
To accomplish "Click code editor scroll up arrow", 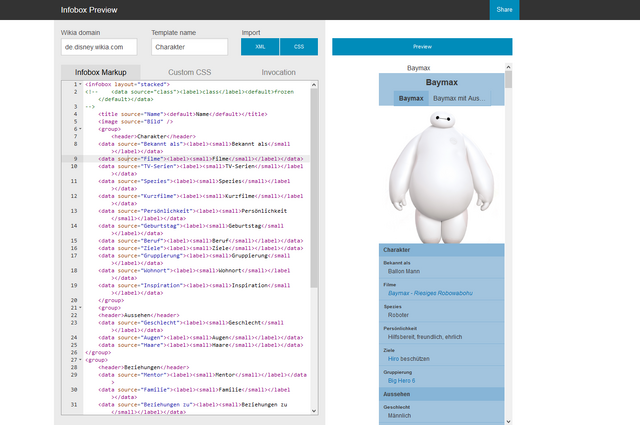I will click(x=314, y=85).
